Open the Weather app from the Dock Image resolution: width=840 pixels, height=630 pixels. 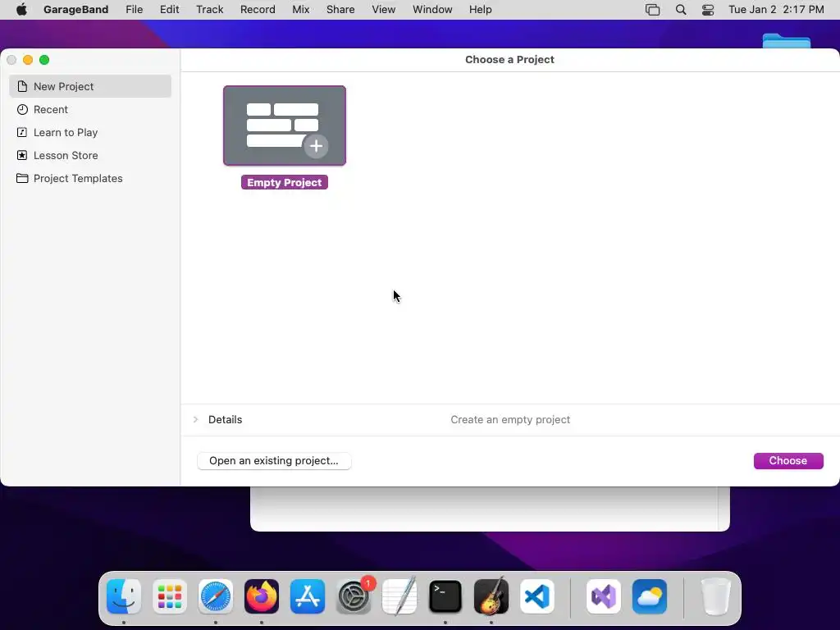point(650,596)
